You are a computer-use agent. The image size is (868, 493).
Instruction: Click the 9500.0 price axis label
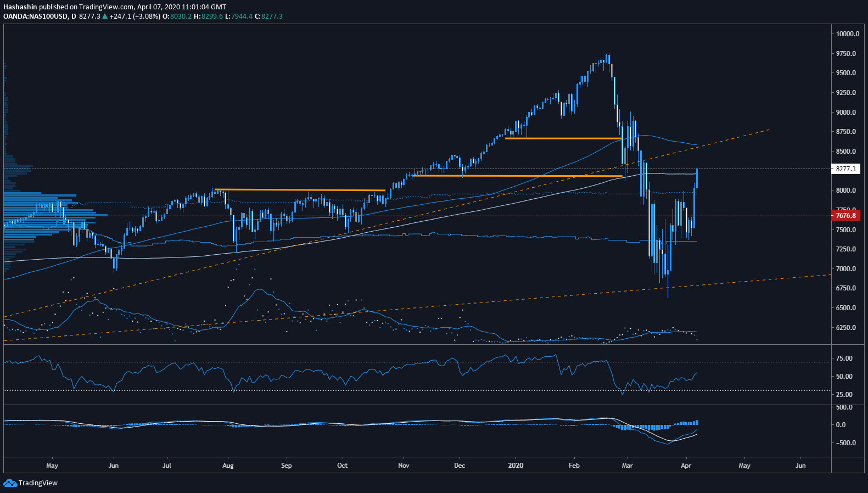pyautogui.click(x=846, y=73)
